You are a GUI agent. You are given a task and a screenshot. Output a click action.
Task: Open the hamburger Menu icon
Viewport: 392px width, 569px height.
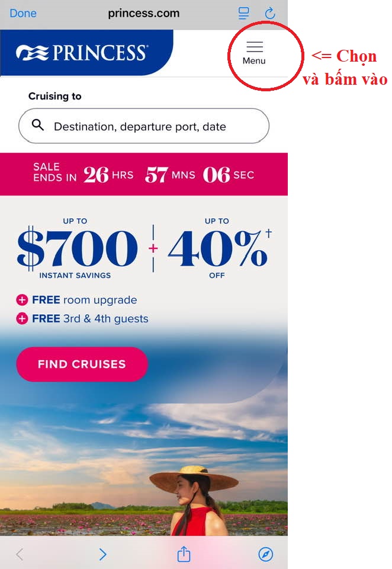coord(254,52)
